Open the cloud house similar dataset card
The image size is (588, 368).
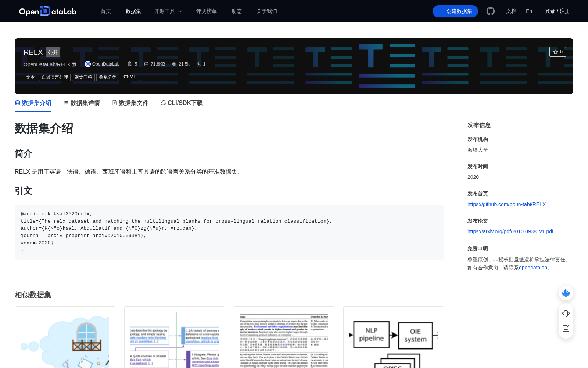(65, 337)
